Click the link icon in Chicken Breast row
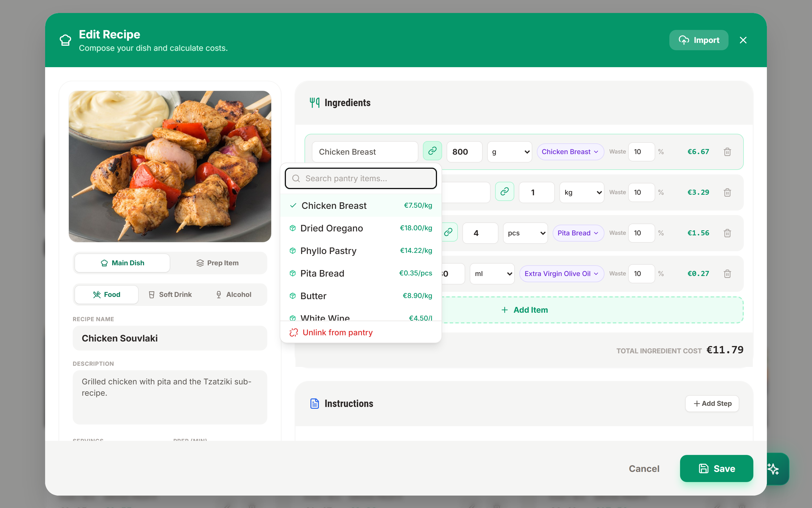 [432, 151]
